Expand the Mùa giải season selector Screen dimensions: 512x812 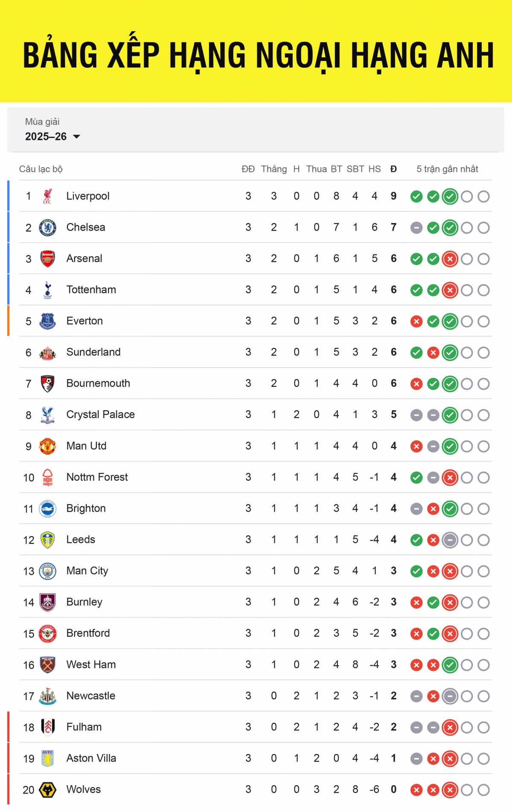click(x=43, y=122)
